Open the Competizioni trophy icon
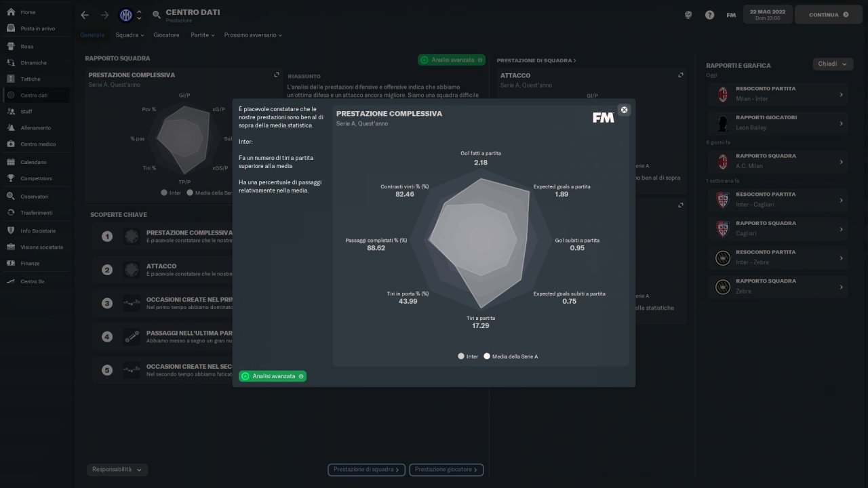Viewport: 868px width, 488px height. 11,179
